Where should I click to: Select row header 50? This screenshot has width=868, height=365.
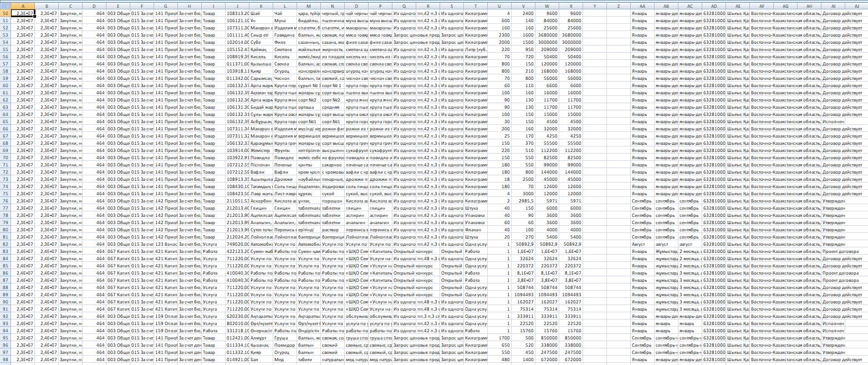5,12
